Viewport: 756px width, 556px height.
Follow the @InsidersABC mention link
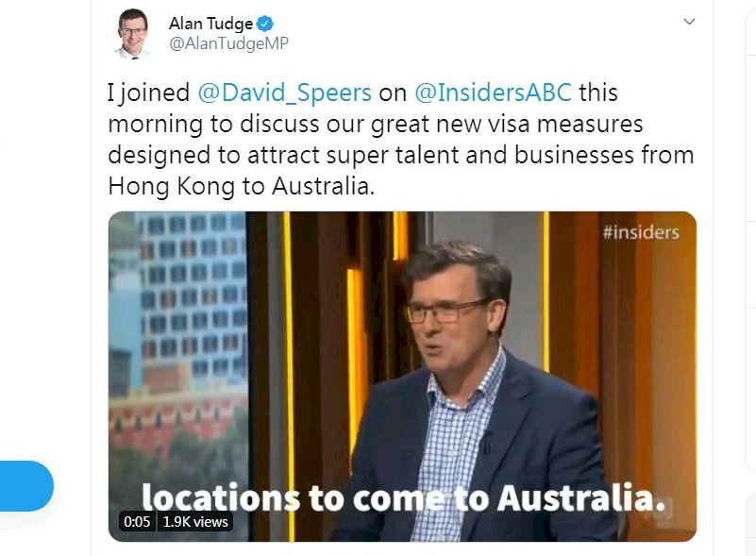click(x=494, y=93)
